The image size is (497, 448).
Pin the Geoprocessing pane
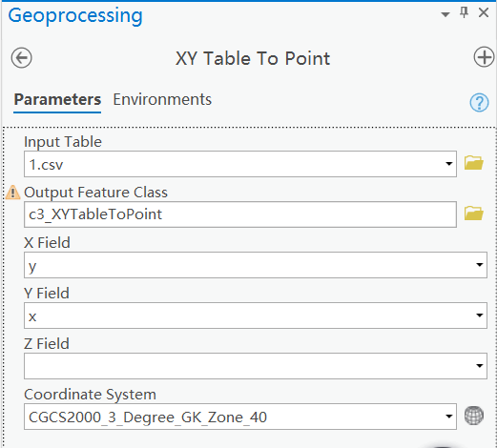(465, 13)
